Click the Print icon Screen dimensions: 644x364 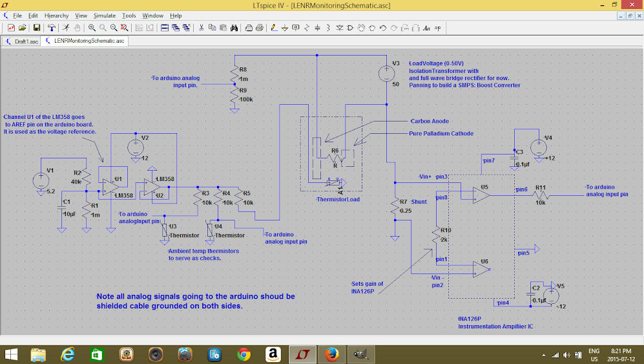coord(259,28)
